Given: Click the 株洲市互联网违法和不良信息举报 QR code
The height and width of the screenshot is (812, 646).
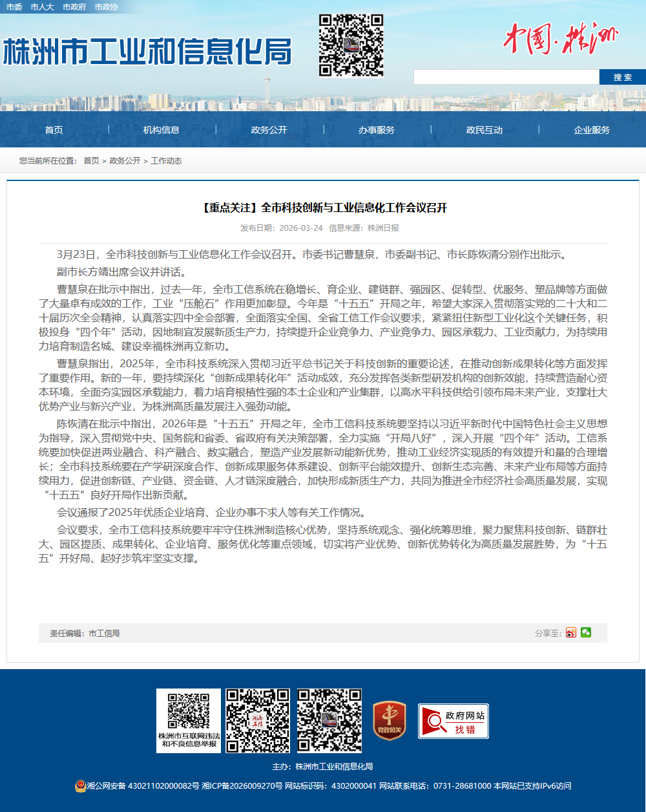Looking at the screenshot, I should click(x=189, y=720).
